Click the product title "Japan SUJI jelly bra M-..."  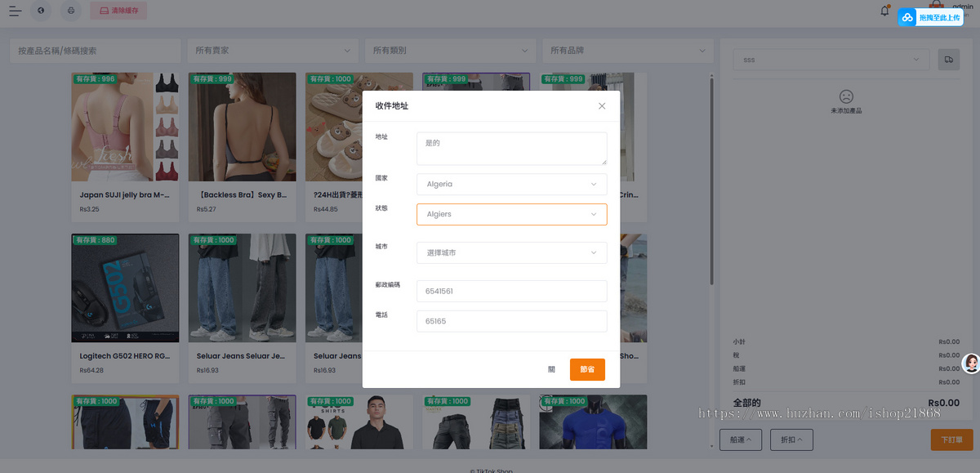coord(124,195)
